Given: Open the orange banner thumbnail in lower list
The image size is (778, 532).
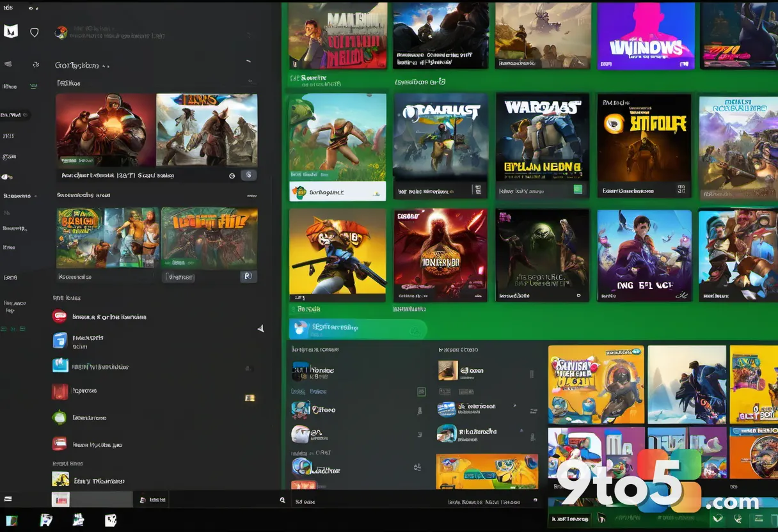Looking at the screenshot, I should coord(487,472).
